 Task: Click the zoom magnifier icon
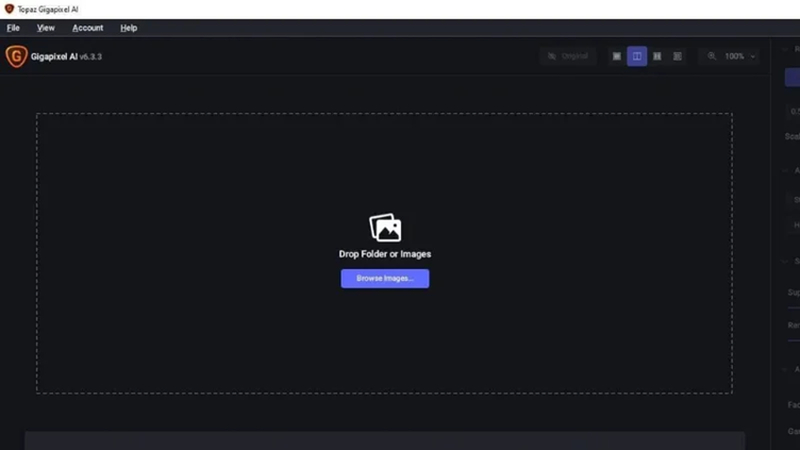711,56
